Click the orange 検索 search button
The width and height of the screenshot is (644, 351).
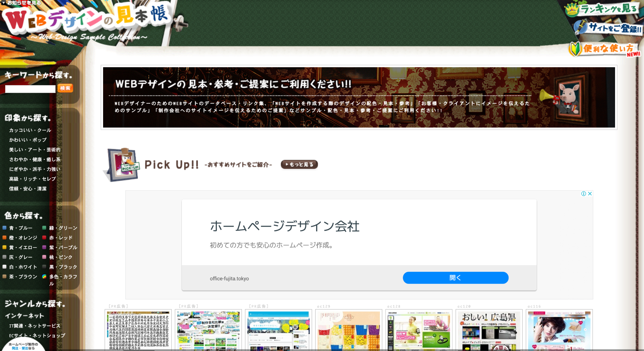[x=65, y=88]
